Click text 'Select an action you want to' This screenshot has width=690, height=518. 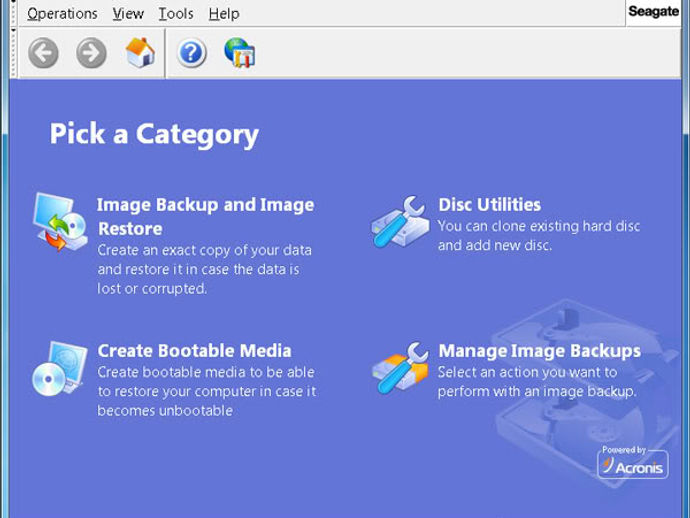[527, 372]
